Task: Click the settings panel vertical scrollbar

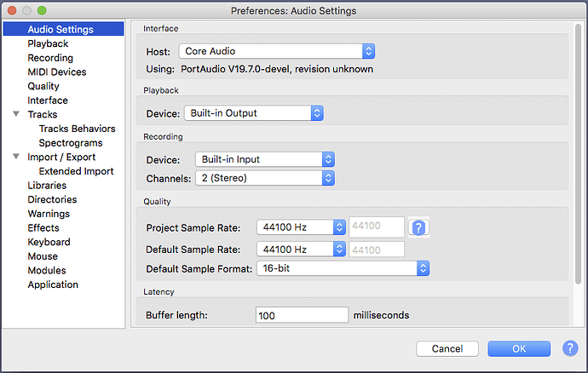Action: (x=578, y=153)
